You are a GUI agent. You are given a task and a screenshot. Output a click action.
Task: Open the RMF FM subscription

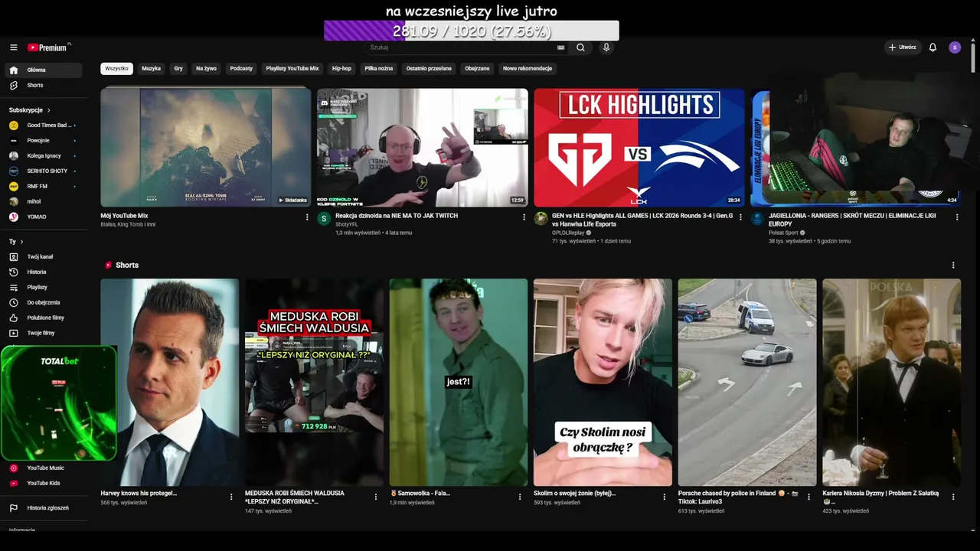click(x=44, y=186)
